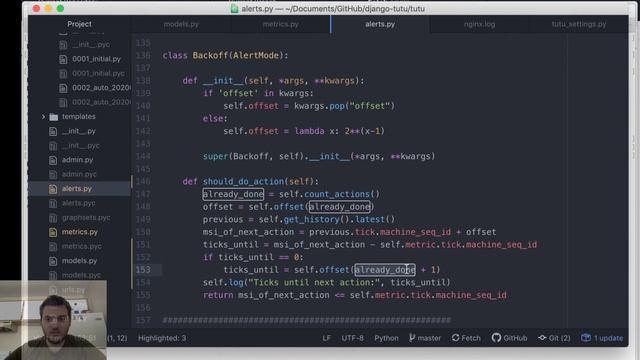Click the alerts.py file icon in tree
640x360 pixels.
pos(53,189)
